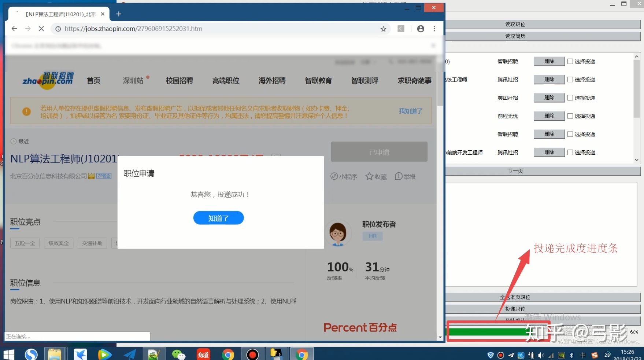Favorite the job with 收藏 star
The width and height of the screenshot is (644, 360).
(x=376, y=176)
